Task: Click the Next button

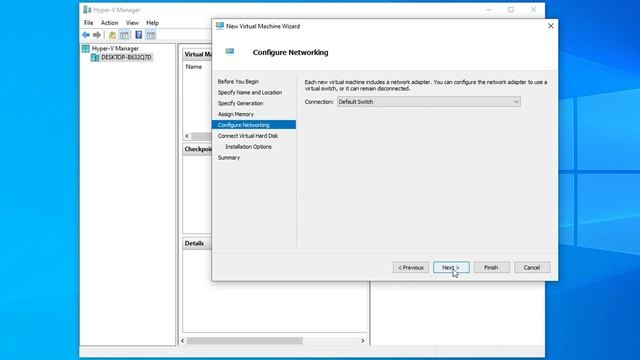Action: pos(451,267)
